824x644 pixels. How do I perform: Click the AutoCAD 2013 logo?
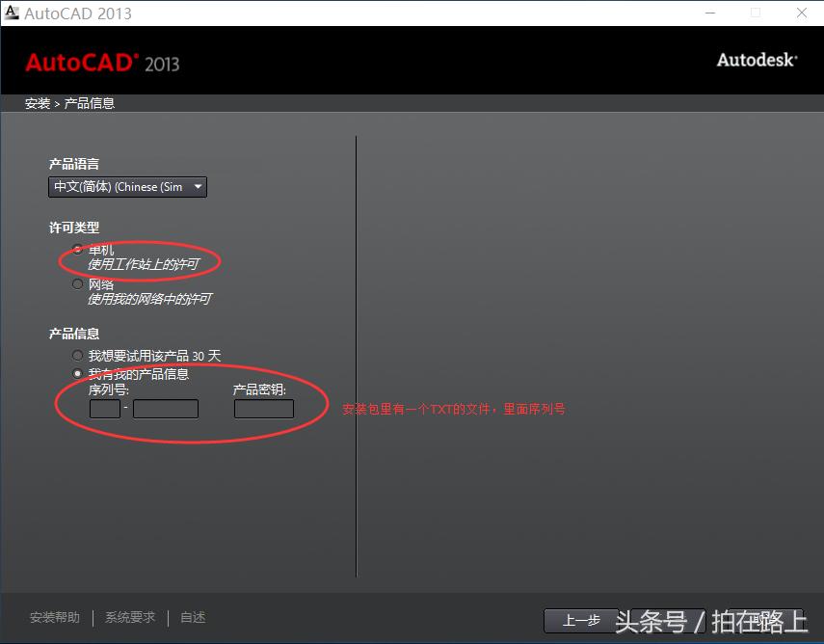point(103,64)
